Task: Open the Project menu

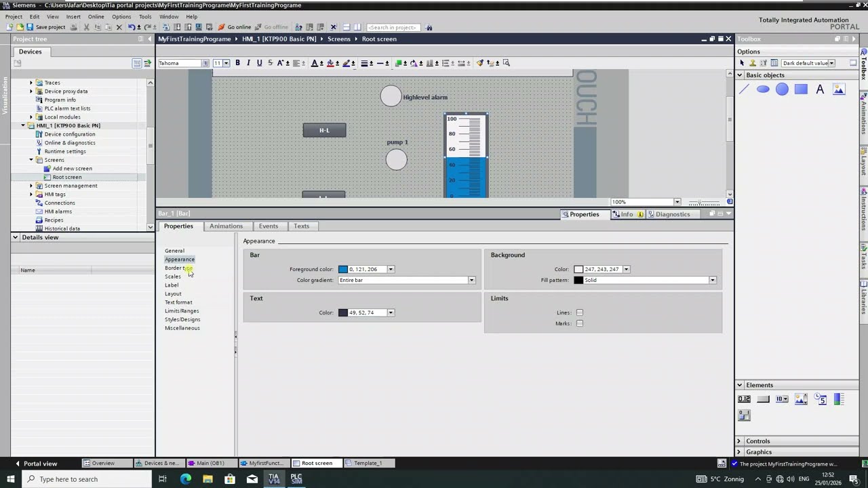Action: 14,16
